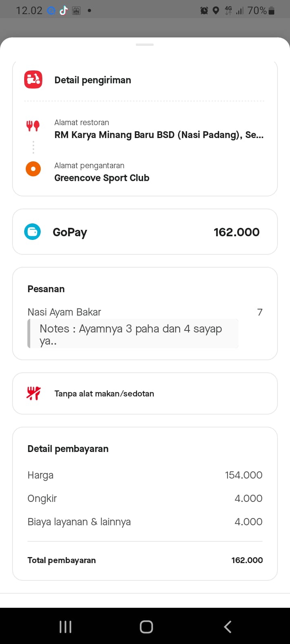
Task: Select Greencove Sport Club delivery address
Action: pos(102,178)
